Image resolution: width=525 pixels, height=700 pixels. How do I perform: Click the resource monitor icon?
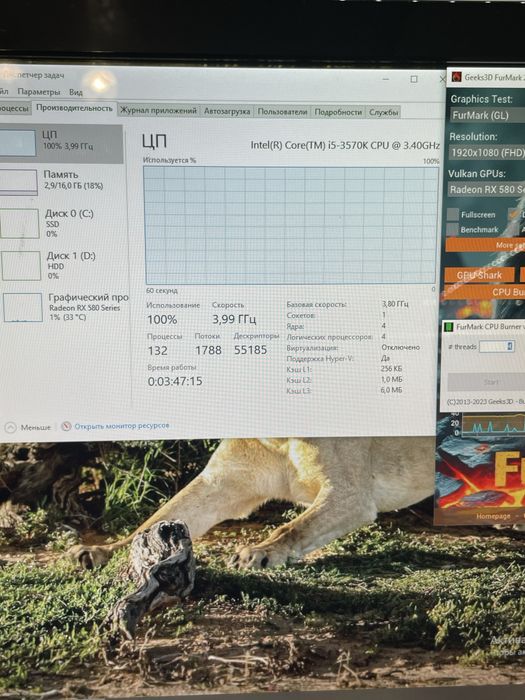point(66,426)
